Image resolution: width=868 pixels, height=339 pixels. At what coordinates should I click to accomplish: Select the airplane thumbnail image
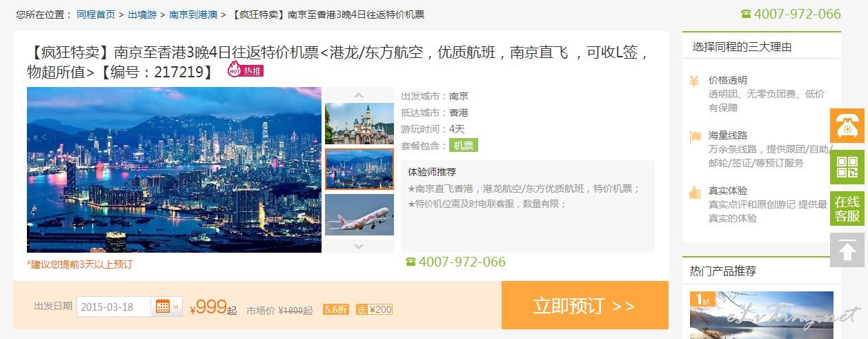pos(359,215)
